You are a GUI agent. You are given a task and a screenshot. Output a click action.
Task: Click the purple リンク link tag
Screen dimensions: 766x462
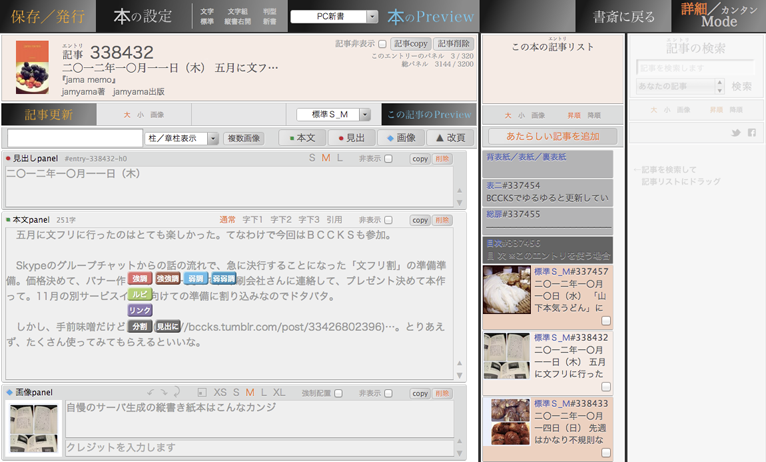pos(140,311)
